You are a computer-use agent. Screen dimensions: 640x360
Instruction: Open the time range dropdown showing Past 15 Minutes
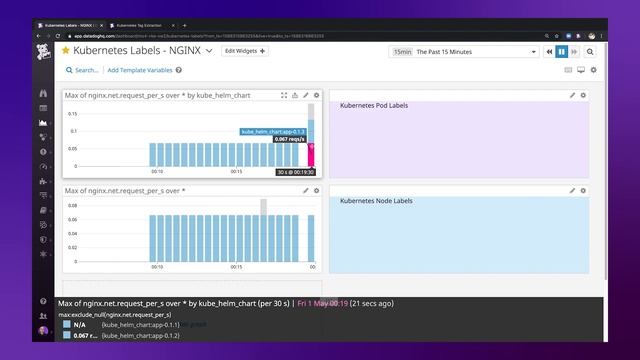click(464, 52)
